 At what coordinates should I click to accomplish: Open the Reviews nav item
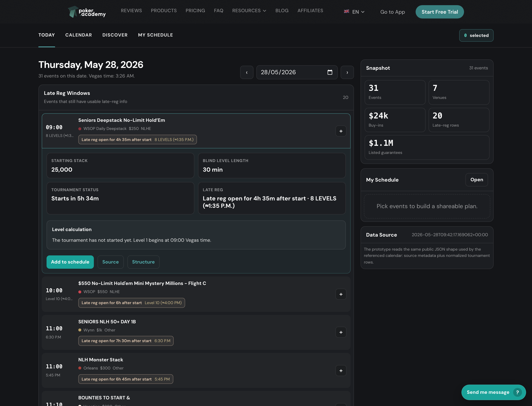tap(131, 11)
